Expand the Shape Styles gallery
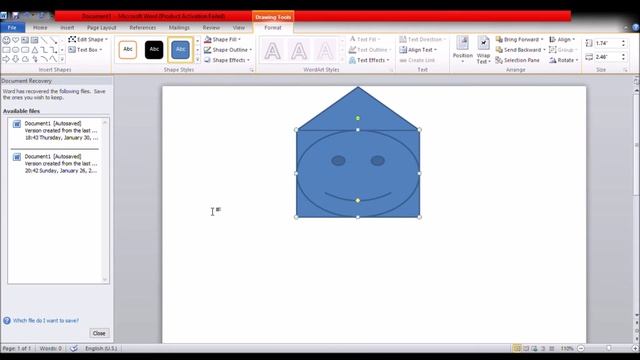This screenshot has height=360, width=640. pos(198,60)
